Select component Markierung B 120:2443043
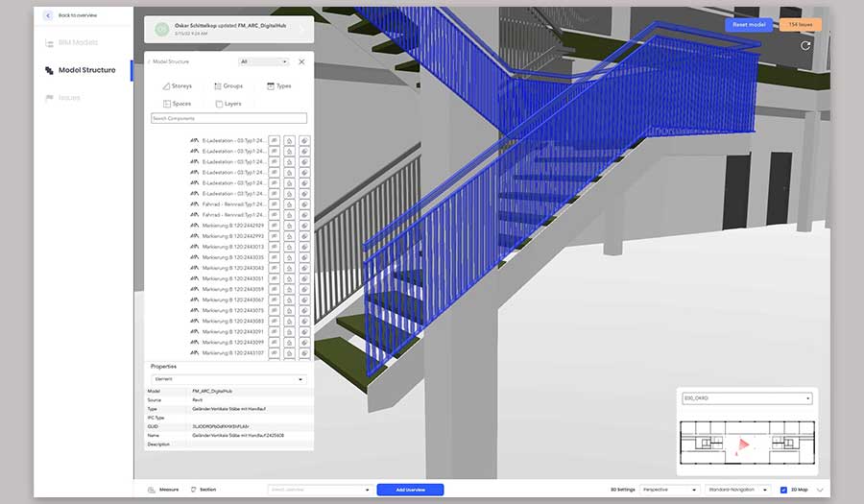 click(x=232, y=268)
